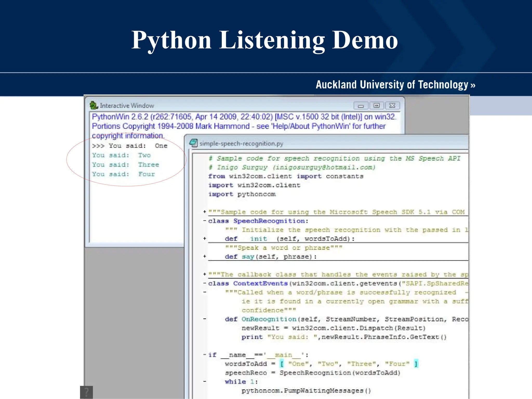Expand the folded def __init__ method
532x399 pixels.
(205, 238)
